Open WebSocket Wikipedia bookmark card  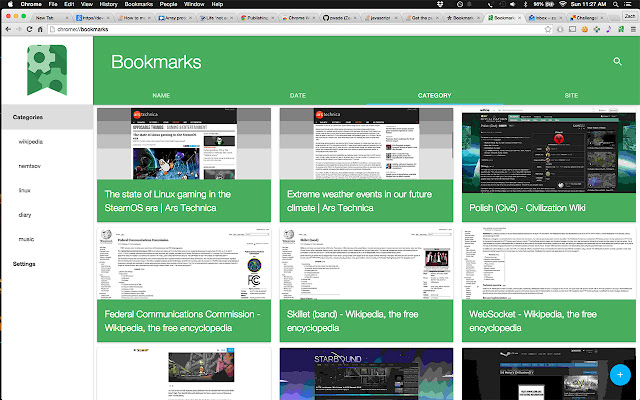tap(549, 285)
